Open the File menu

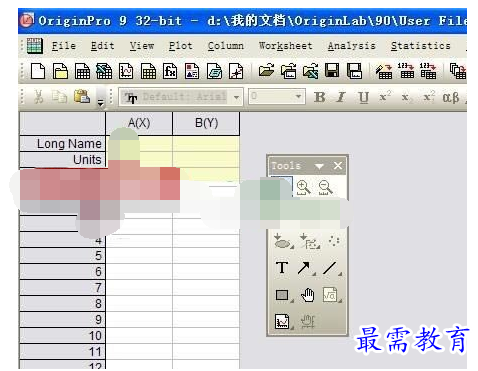pos(64,46)
